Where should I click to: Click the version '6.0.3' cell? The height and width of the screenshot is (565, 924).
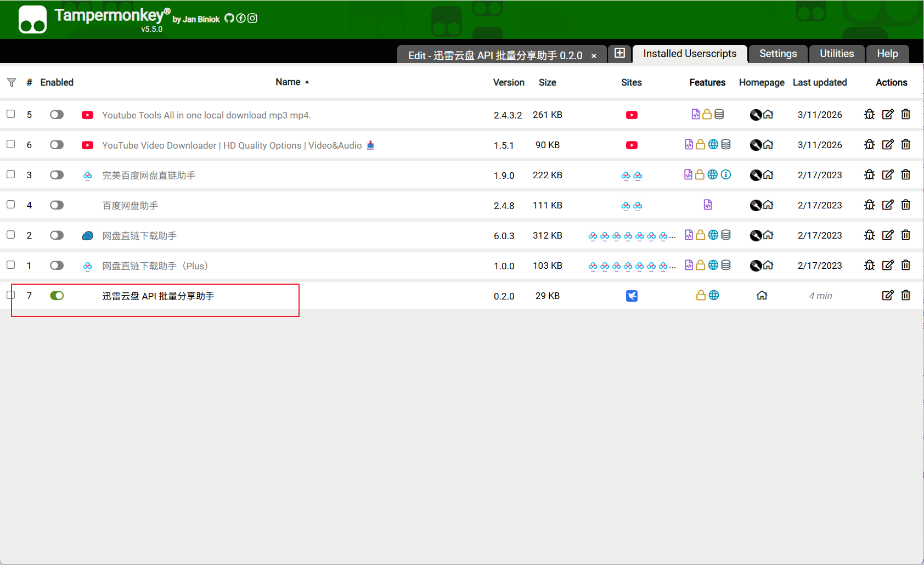(x=504, y=236)
